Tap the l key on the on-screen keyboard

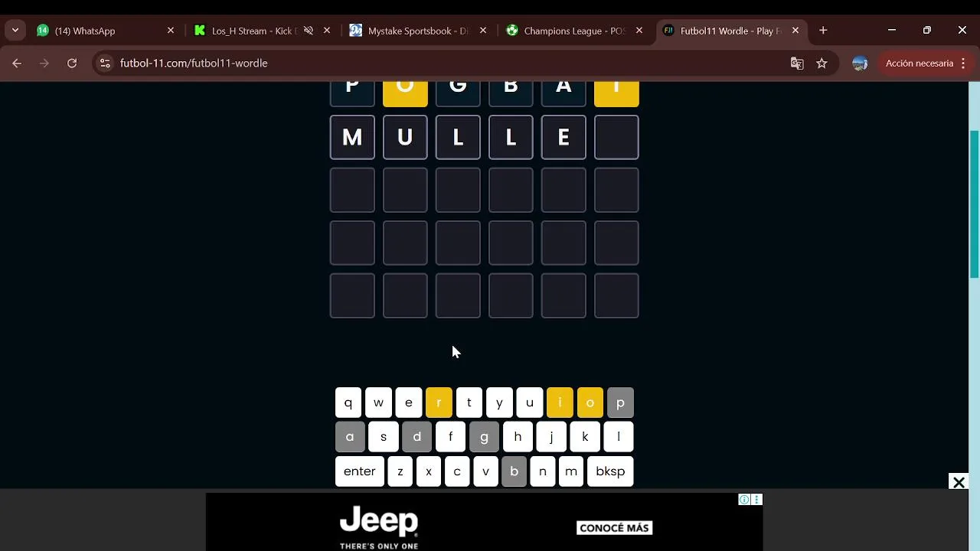(619, 437)
